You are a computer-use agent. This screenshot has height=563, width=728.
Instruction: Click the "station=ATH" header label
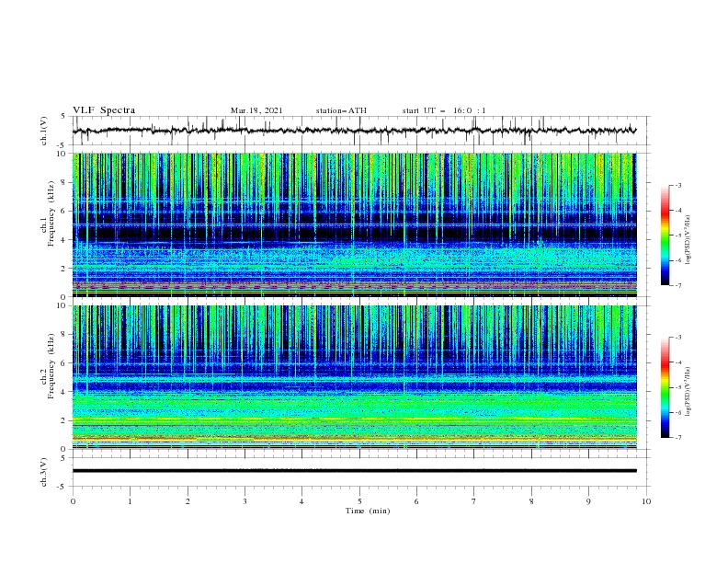coord(341,110)
